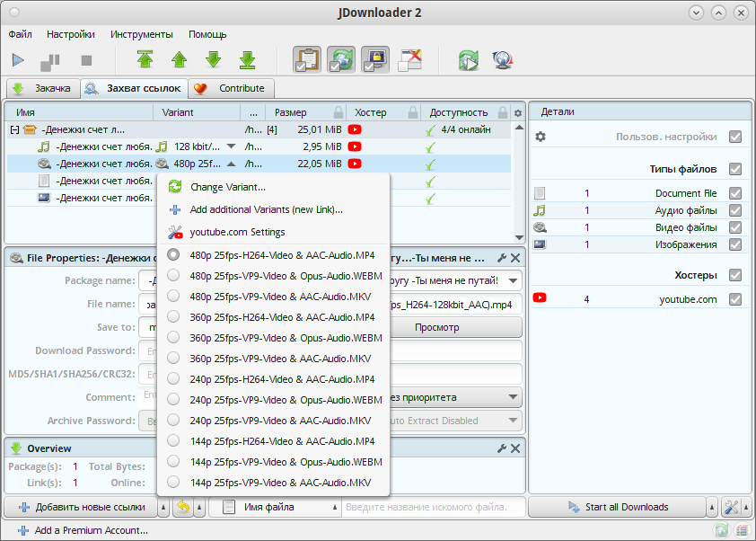The width and height of the screenshot is (756, 541).
Task: Toggle the Типы файлов checkbox
Action: tap(735, 169)
